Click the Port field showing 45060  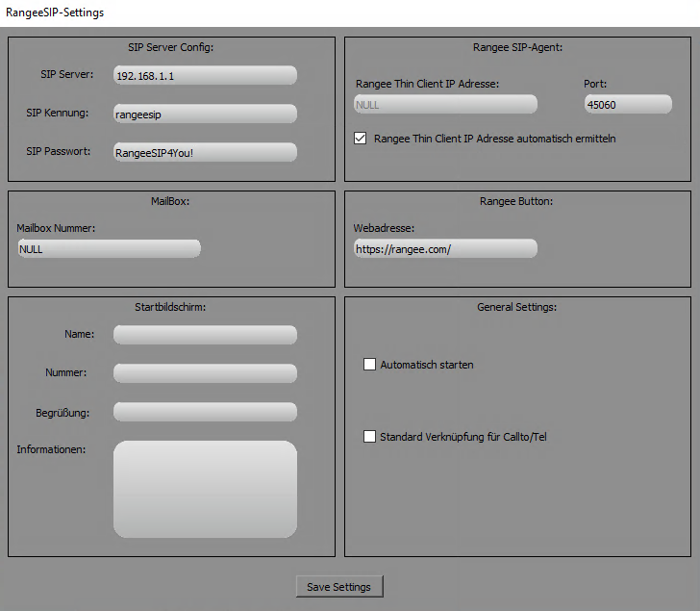click(x=627, y=105)
